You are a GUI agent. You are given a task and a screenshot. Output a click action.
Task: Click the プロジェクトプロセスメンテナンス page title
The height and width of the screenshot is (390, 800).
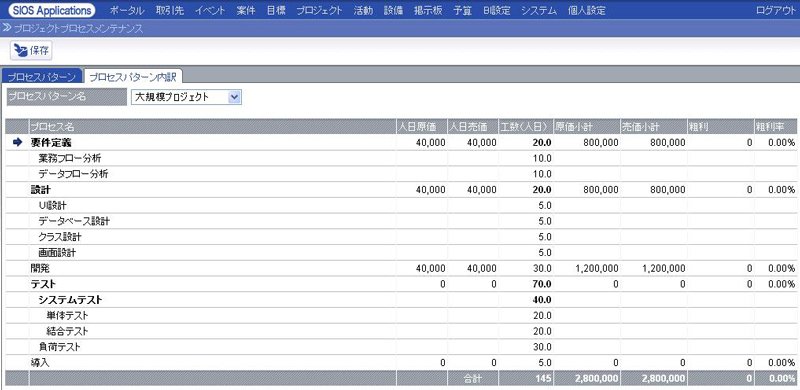(x=79, y=29)
